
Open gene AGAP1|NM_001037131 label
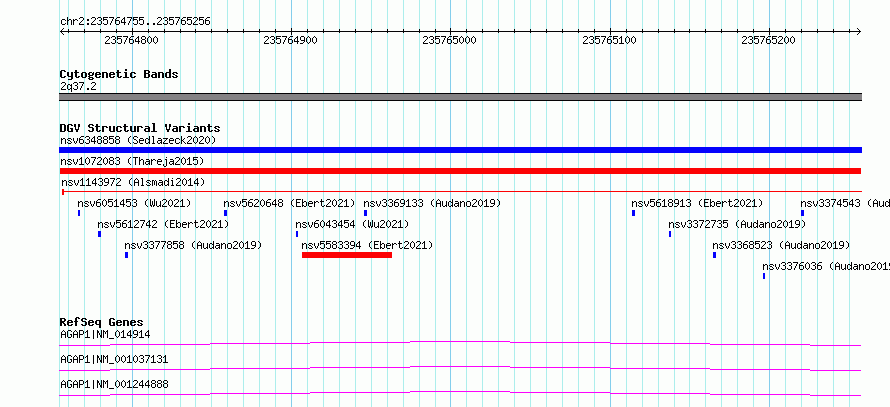[x=114, y=359]
